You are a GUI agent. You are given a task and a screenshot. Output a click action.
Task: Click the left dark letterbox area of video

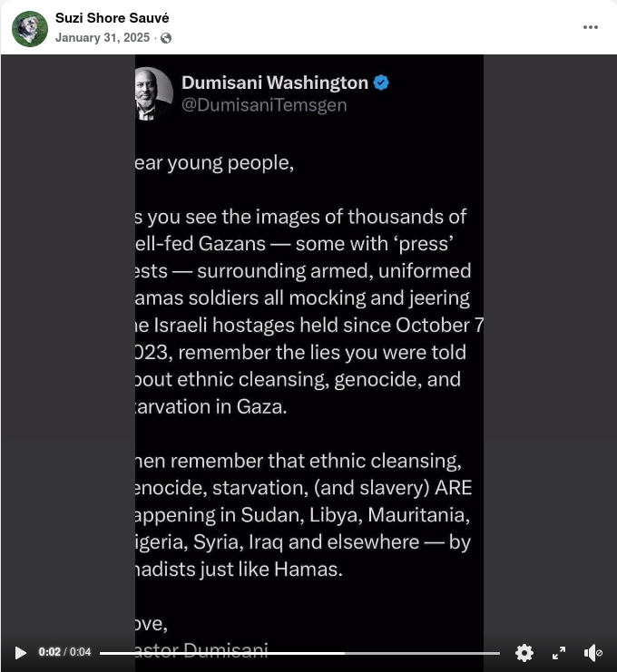coord(68,343)
